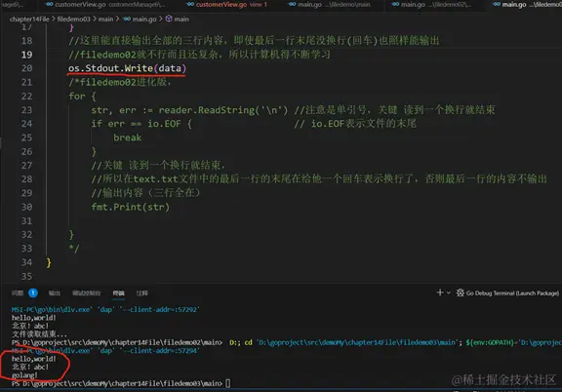Screen dimensions: 562x392
Task: Click Go icon on active main.go tab
Action: point(497,4)
